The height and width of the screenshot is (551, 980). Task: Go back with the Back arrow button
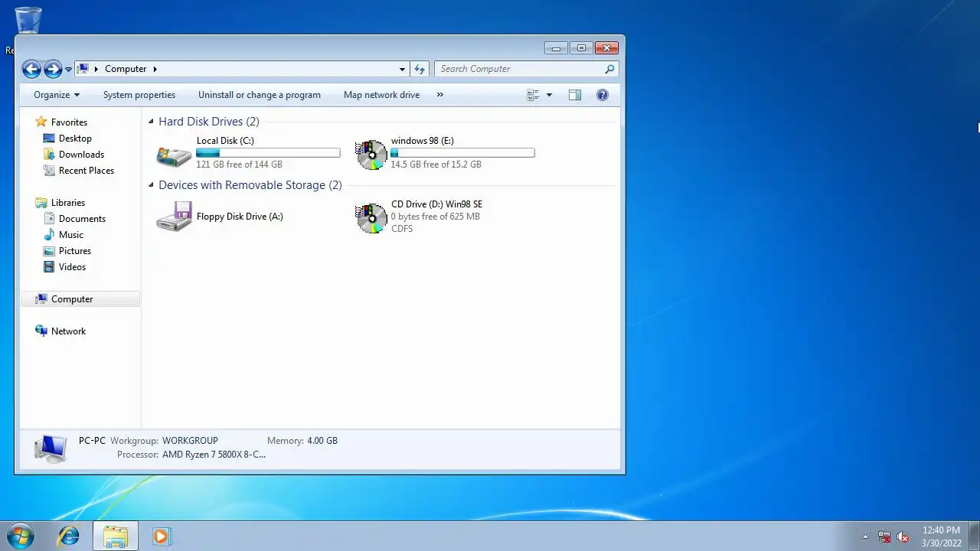[x=31, y=69]
